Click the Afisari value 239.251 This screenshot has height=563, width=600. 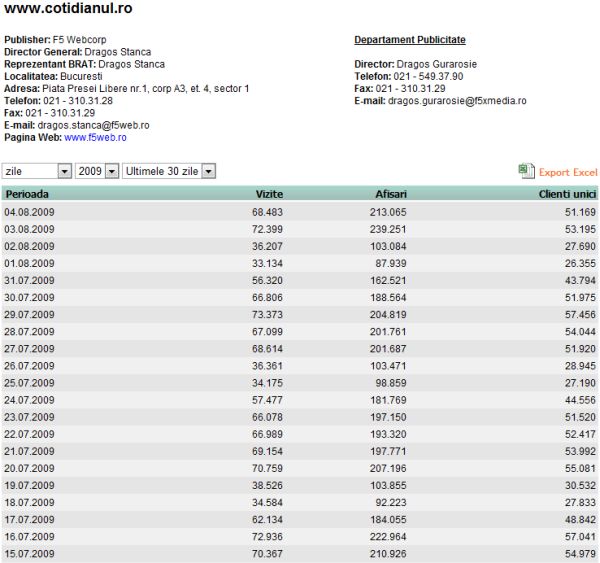pyautogui.click(x=388, y=229)
